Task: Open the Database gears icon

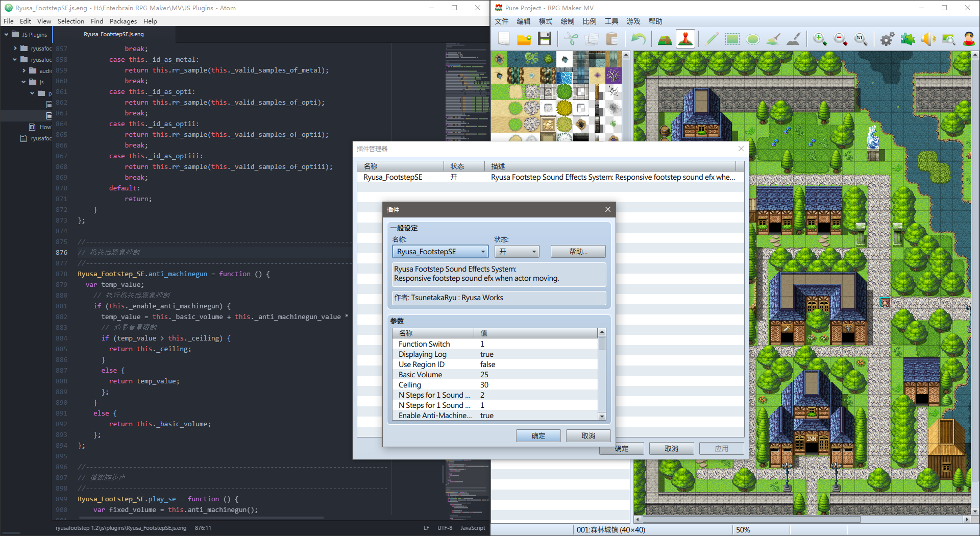Action: pos(887,39)
